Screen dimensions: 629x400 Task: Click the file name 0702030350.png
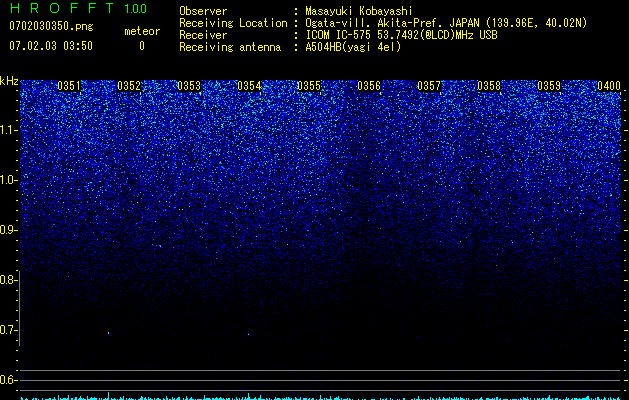[51, 26]
